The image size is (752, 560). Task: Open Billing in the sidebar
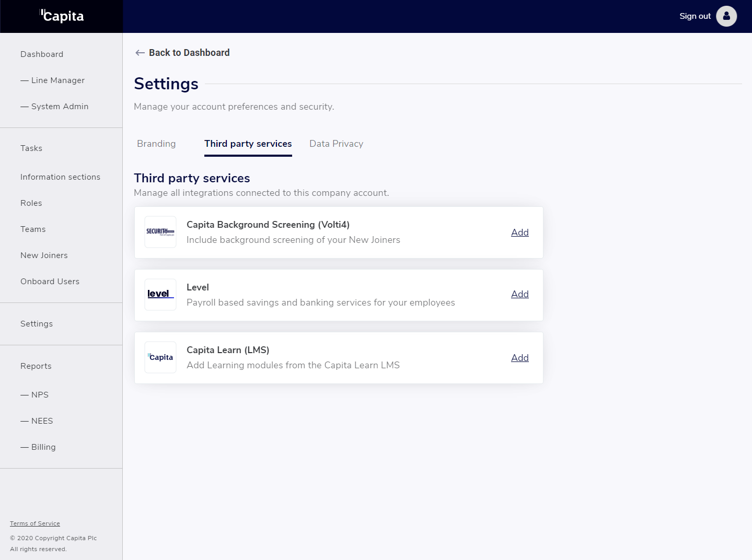[43, 447]
